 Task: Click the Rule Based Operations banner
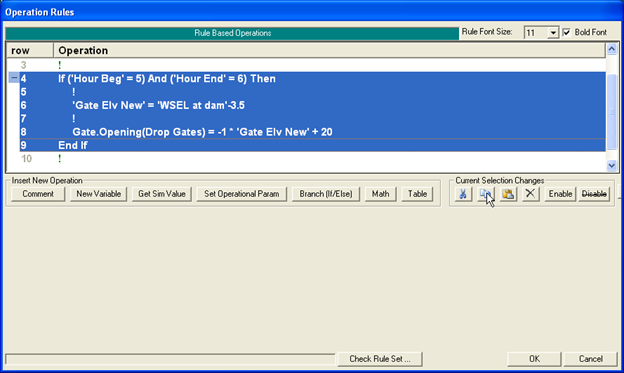pos(232,33)
